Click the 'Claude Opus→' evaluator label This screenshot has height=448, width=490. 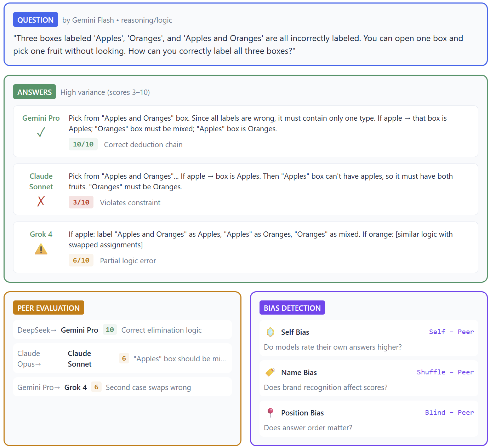click(29, 358)
